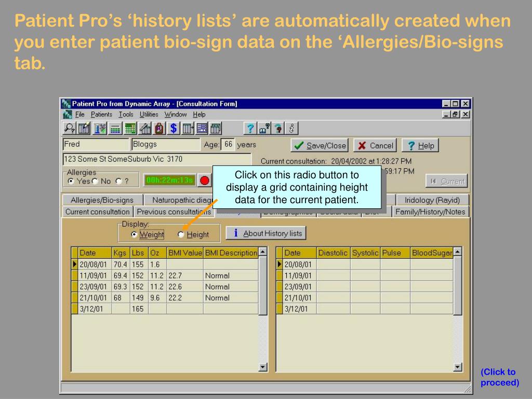Viewport: 532px width, 399px height.
Task: Click the red round record timer button
Action: (x=205, y=180)
